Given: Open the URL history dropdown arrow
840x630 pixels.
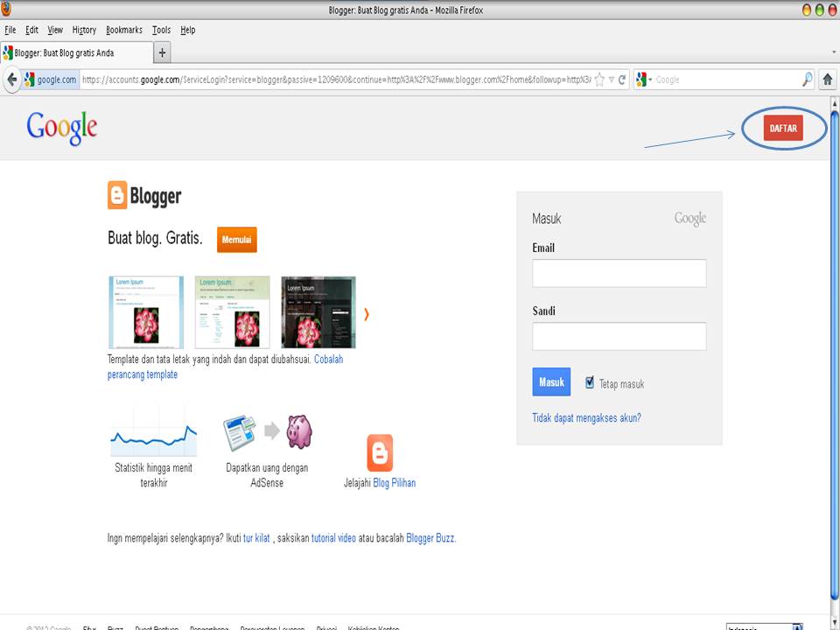Looking at the screenshot, I should [612, 80].
